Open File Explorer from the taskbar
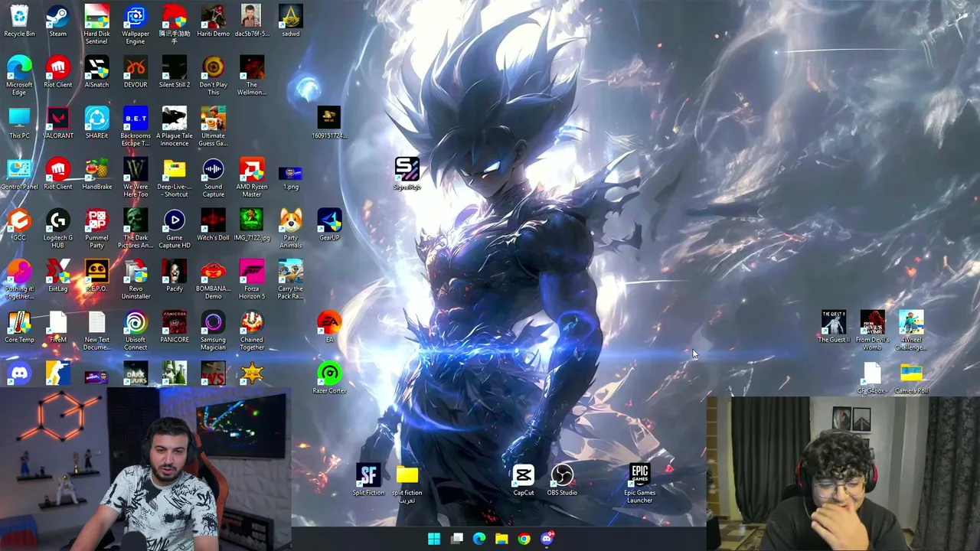Screen dimensions: 980x551 click(x=501, y=539)
